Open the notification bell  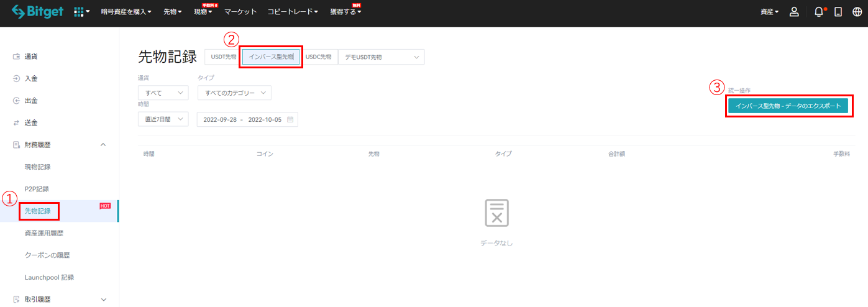[x=819, y=12]
